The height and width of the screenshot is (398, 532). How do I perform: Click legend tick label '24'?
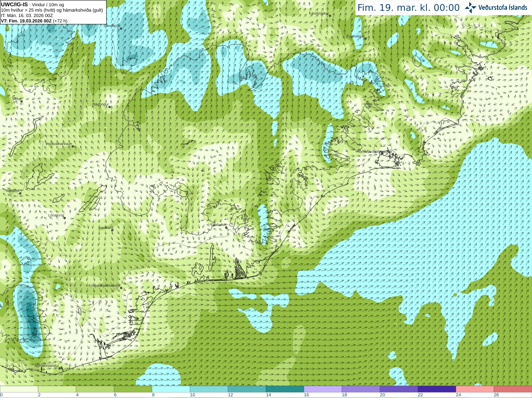pyautogui.click(x=458, y=395)
